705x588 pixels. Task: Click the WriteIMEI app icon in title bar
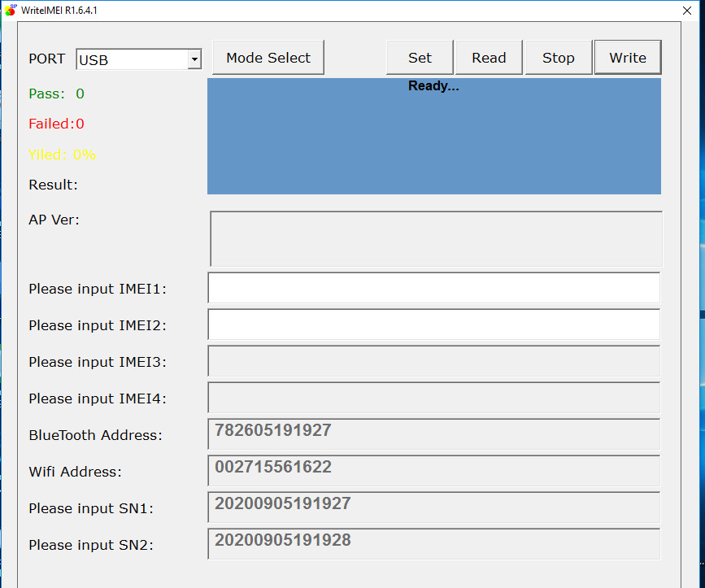click(x=10, y=11)
